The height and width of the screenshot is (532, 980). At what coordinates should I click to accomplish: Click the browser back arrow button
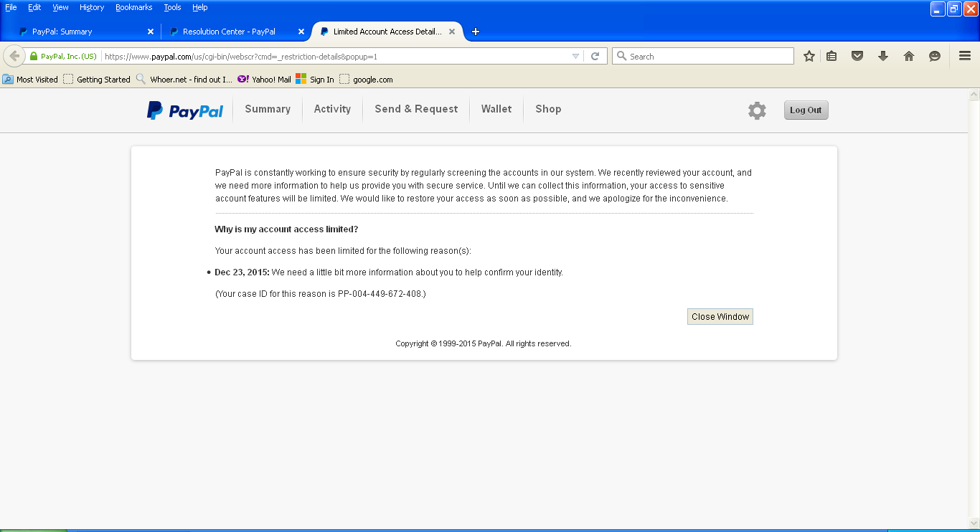click(14, 56)
